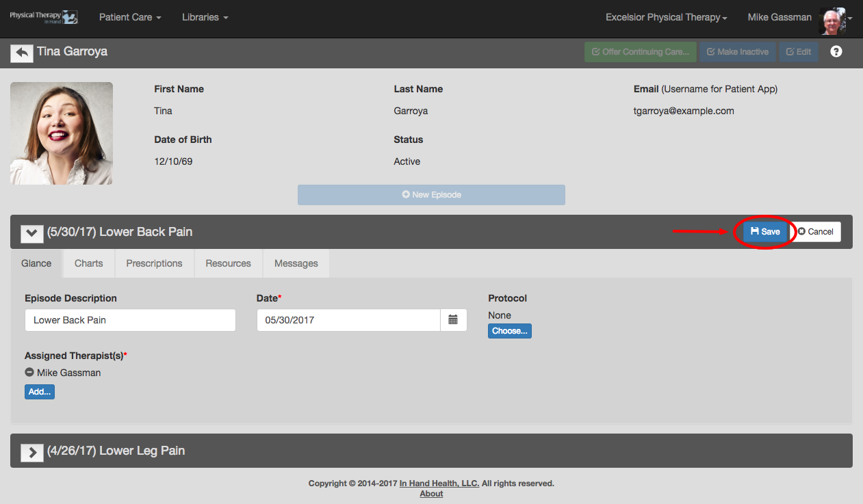Toggle the patient Edit mode
Viewport: 863px width, 504px height.
798,51
